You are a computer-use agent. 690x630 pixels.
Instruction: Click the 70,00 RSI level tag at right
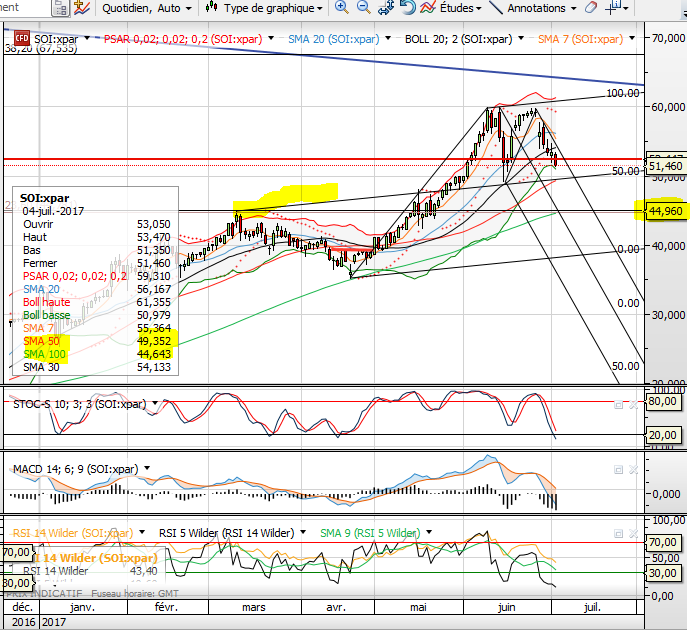pyautogui.click(x=662, y=542)
